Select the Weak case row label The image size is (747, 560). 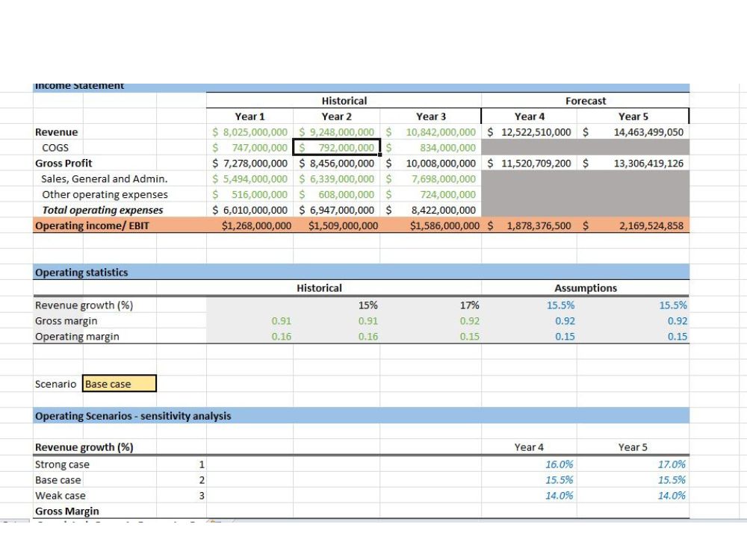point(60,496)
